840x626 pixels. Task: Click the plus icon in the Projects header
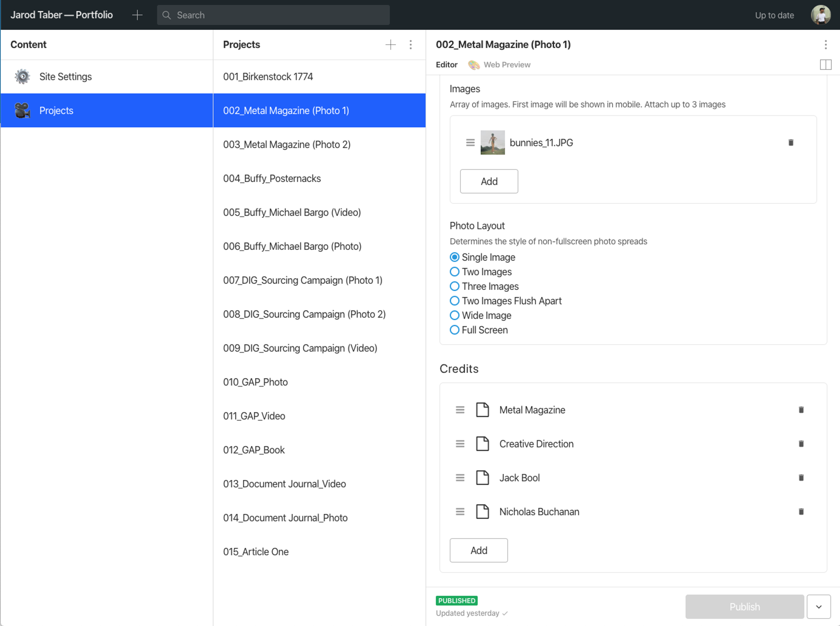tap(390, 45)
